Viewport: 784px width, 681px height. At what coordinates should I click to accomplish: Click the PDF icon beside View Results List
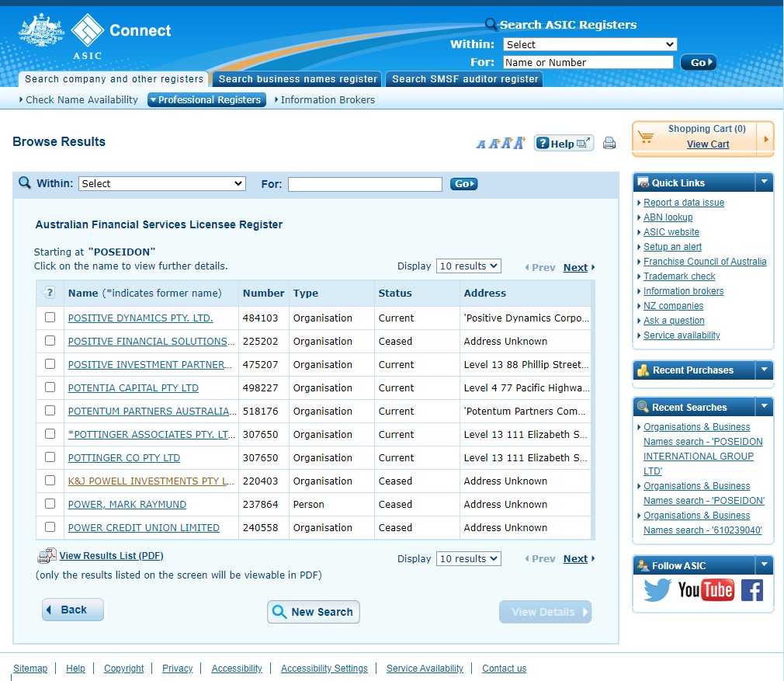tap(47, 555)
